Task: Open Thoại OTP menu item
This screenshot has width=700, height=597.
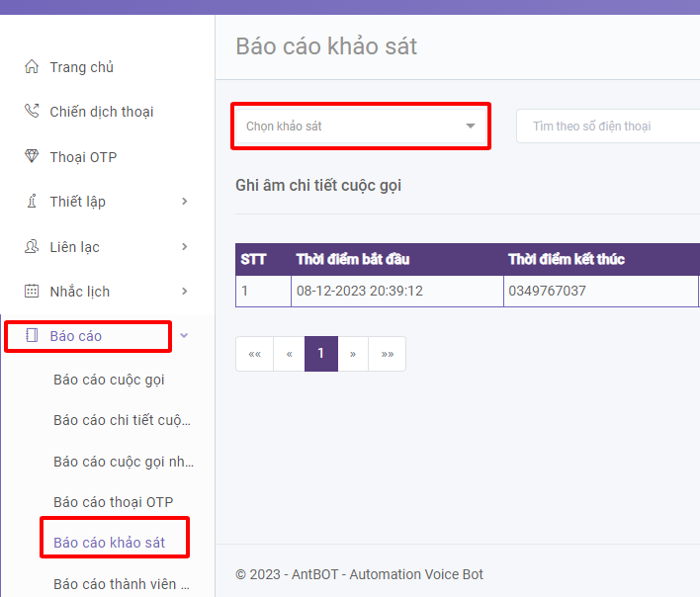Action: 83,157
